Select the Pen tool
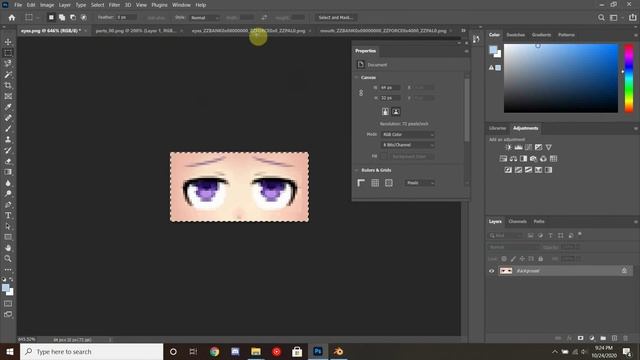The height and width of the screenshot is (360, 640). [x=8, y=204]
